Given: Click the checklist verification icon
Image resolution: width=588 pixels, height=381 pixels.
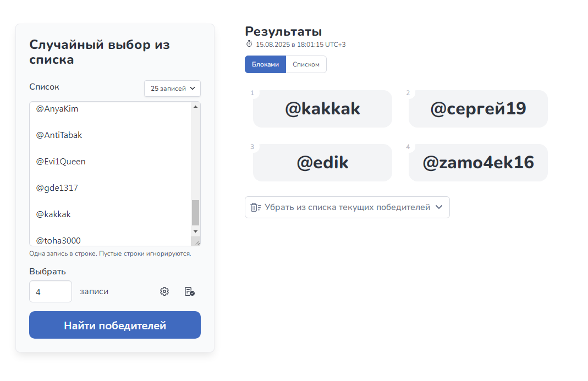Looking at the screenshot, I should 189,291.
